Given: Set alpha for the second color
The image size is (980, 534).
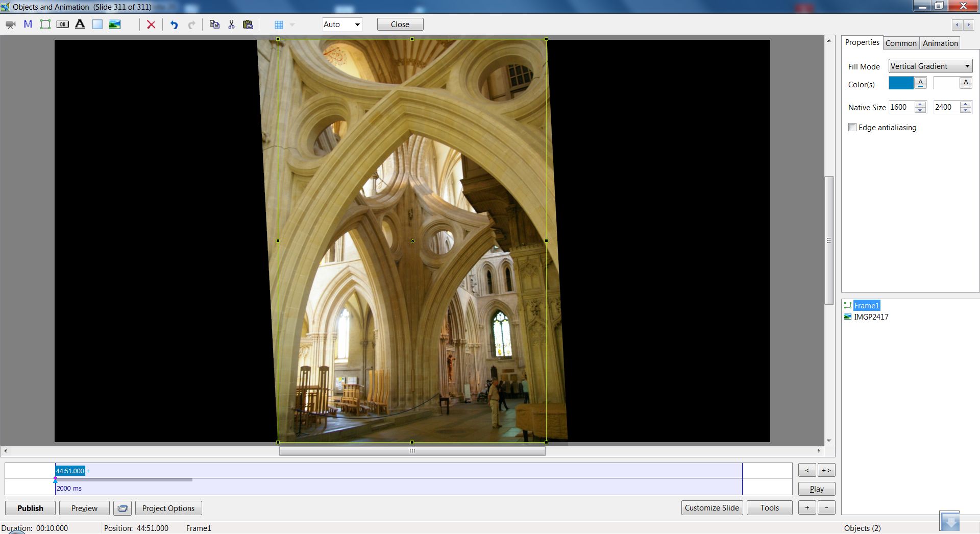Looking at the screenshot, I should click(x=966, y=83).
